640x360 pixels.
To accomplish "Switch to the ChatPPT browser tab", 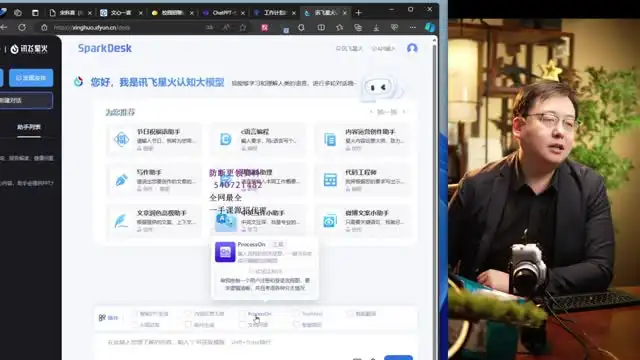I will [x=224, y=13].
